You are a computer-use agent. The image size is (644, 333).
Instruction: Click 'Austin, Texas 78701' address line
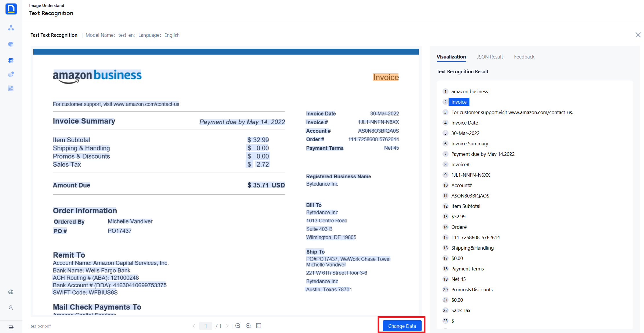(329, 290)
